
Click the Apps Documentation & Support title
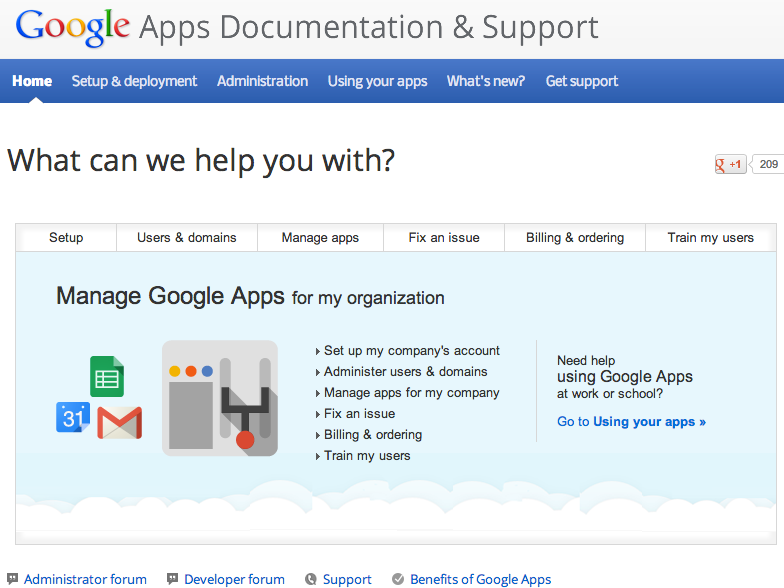(369, 28)
